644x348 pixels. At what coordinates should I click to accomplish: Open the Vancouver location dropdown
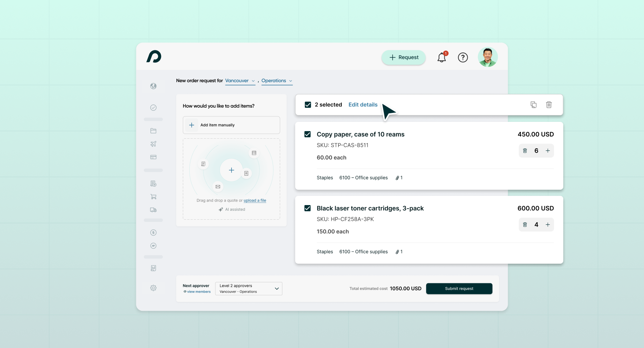240,81
